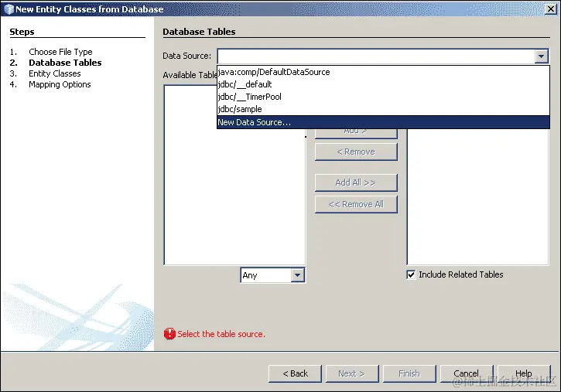Open the Any filter dropdown
This screenshot has width=561, height=392.
pos(298,275)
